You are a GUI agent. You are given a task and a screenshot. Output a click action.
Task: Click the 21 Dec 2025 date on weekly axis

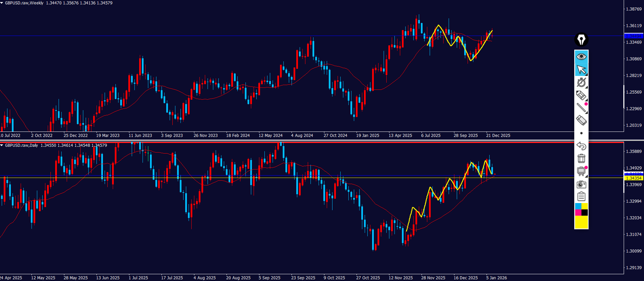pos(498,136)
